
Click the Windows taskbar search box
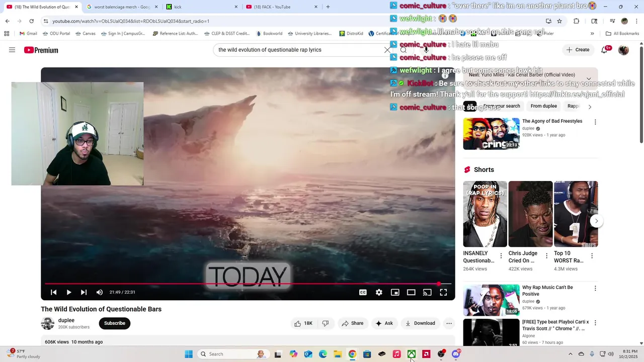click(232, 354)
